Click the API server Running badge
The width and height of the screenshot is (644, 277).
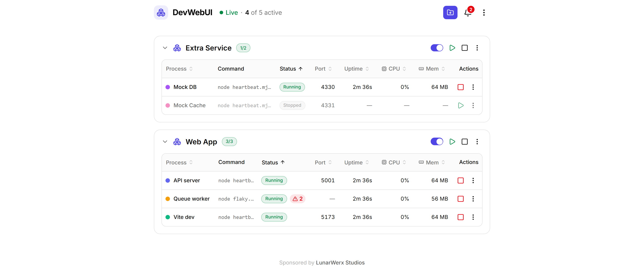pos(274,180)
